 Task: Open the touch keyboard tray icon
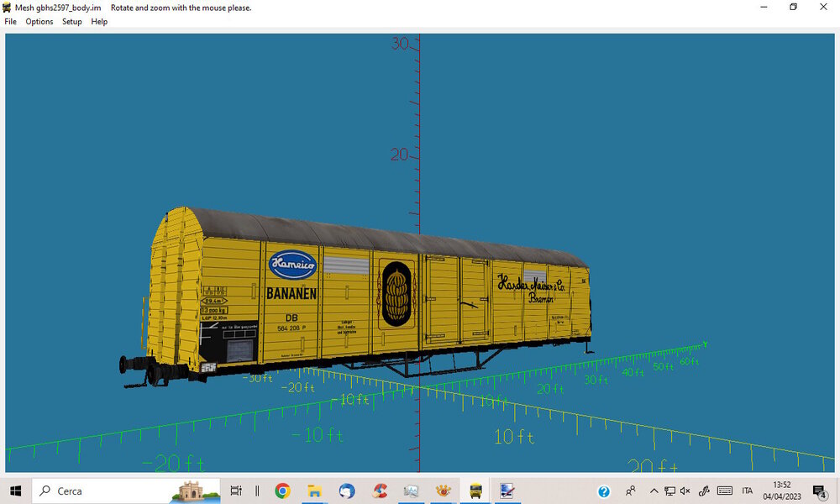725,491
